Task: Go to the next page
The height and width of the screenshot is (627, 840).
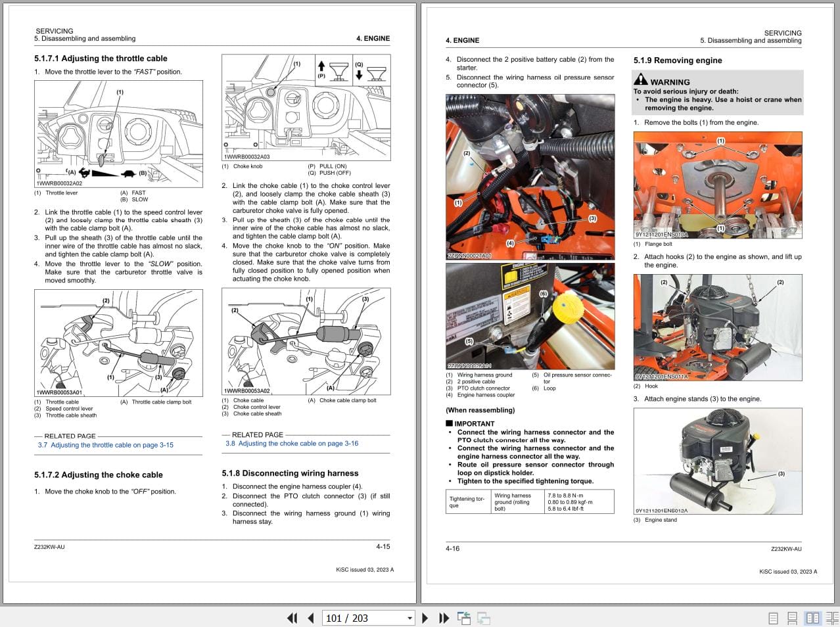Action: coord(425,618)
